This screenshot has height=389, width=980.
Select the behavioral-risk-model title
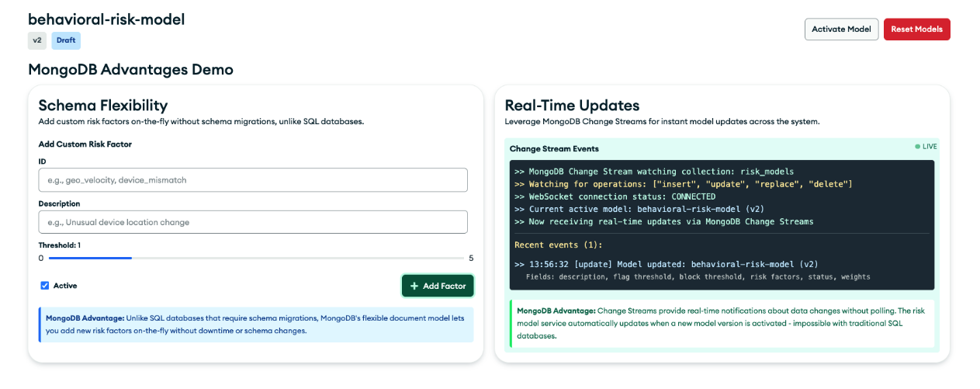click(x=106, y=19)
